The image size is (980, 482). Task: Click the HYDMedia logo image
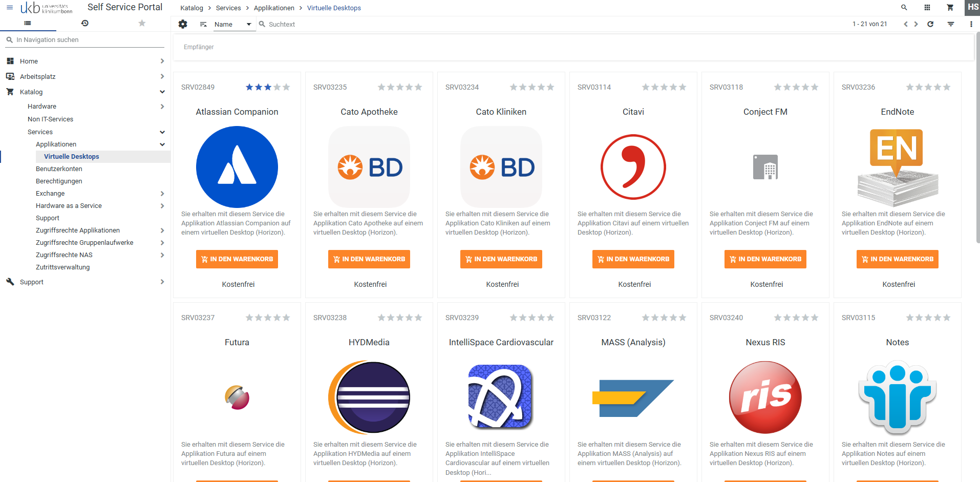point(369,397)
